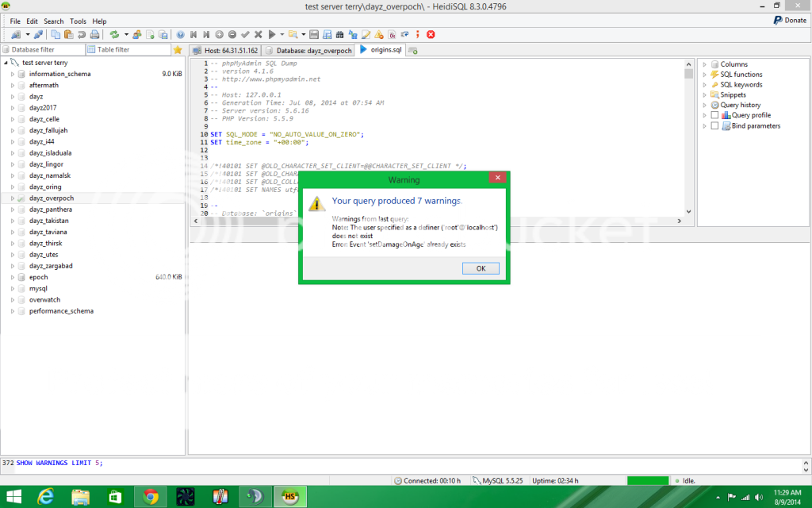Open the Windows Start button

[14, 497]
